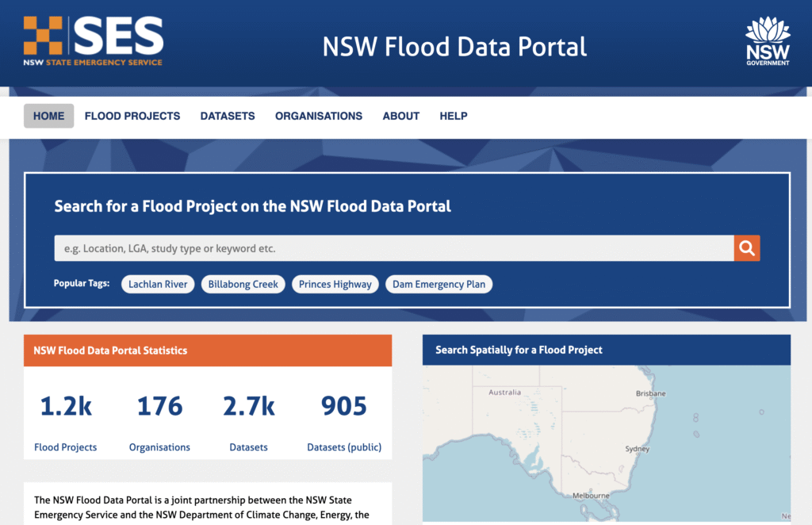Click the NSW SES logo
The width and height of the screenshot is (812, 525).
tap(93, 41)
